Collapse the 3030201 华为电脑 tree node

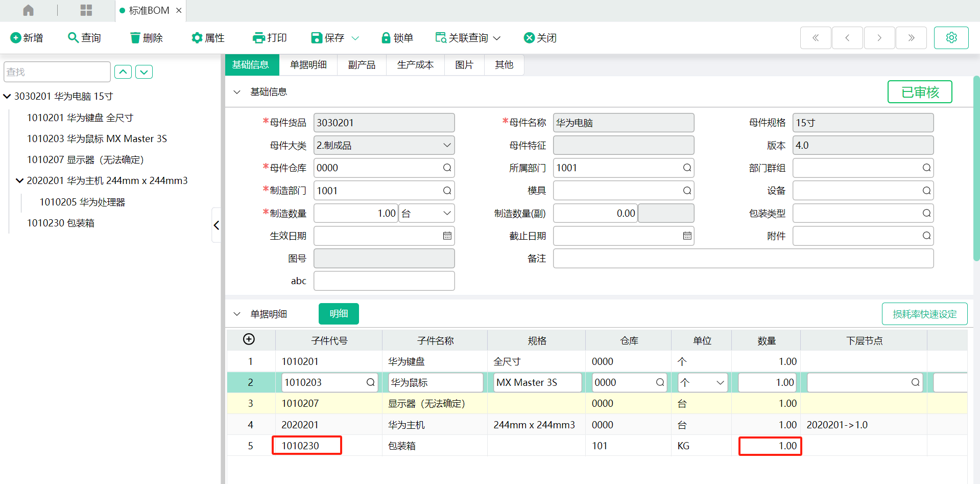7,96
